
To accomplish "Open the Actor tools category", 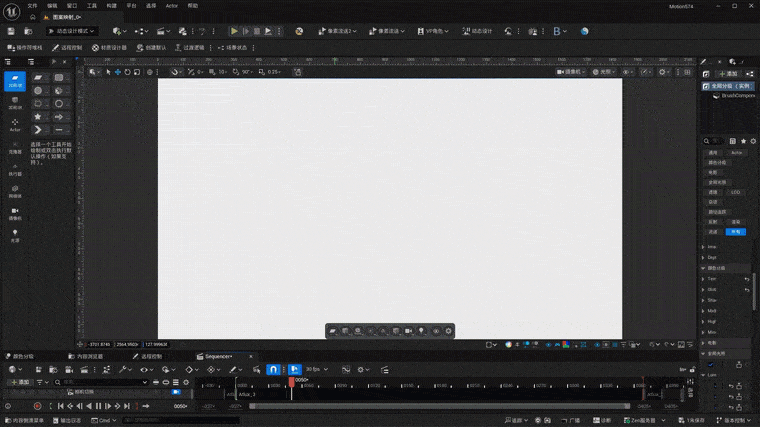I will click(x=15, y=125).
